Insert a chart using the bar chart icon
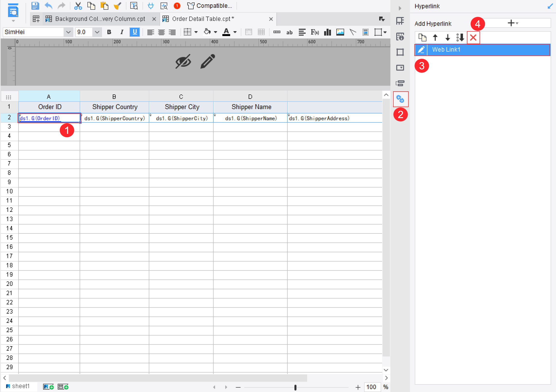556x392 pixels. pos(328,32)
